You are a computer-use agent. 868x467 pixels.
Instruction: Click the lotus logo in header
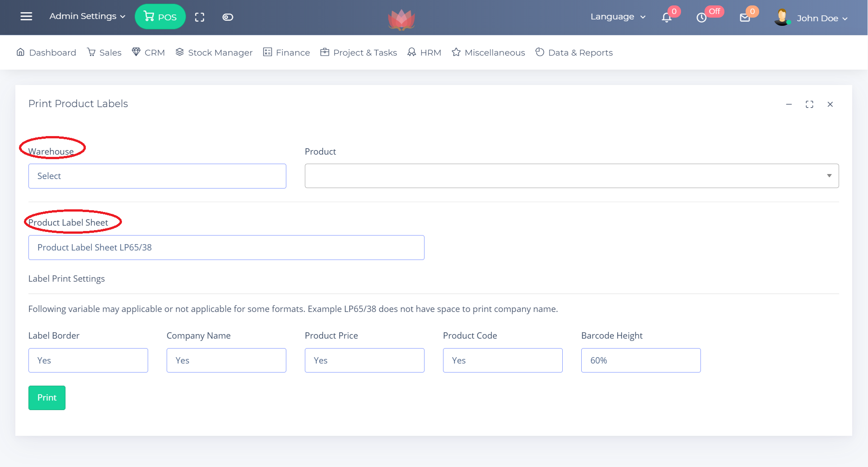[401, 19]
